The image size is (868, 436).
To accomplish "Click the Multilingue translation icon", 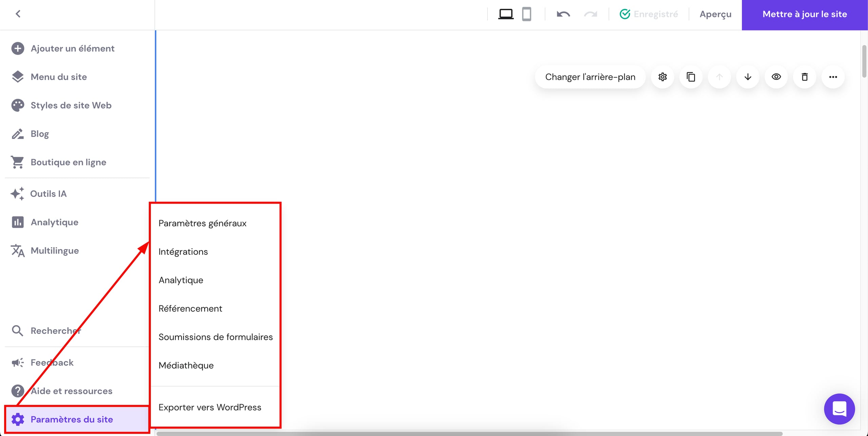I will pos(17,251).
